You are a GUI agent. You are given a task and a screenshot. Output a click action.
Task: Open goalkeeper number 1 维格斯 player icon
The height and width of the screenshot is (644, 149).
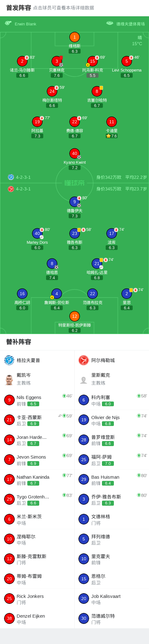pos(74,37)
